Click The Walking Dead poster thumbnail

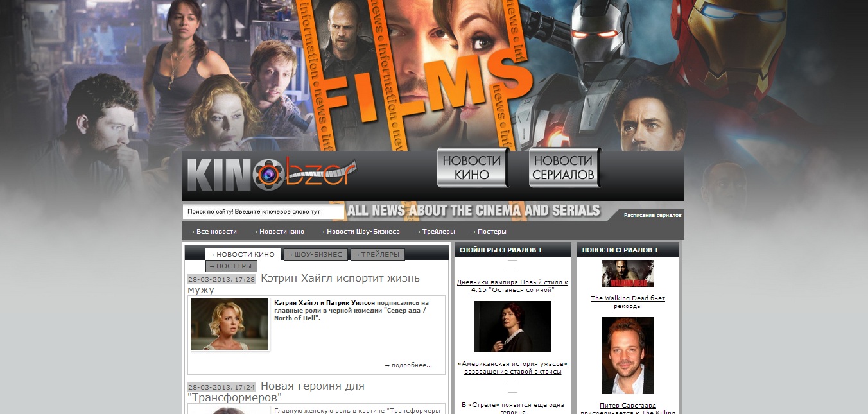point(628,273)
